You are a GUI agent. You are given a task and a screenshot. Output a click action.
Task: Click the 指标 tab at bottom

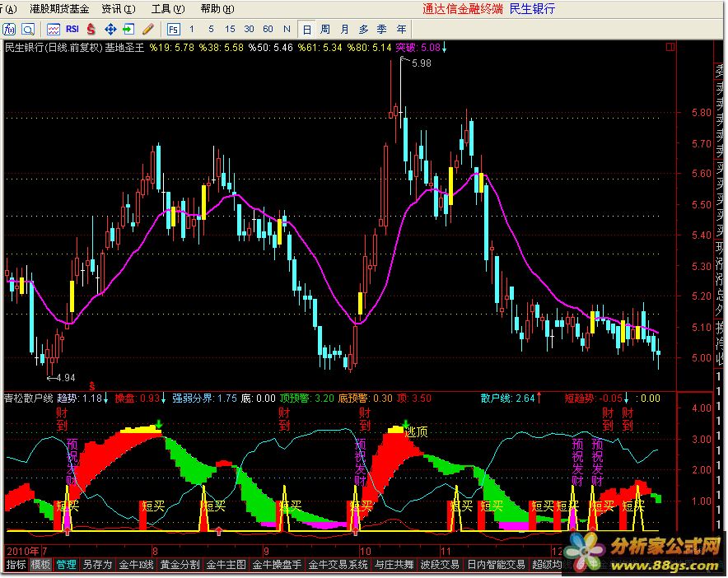tap(16, 565)
